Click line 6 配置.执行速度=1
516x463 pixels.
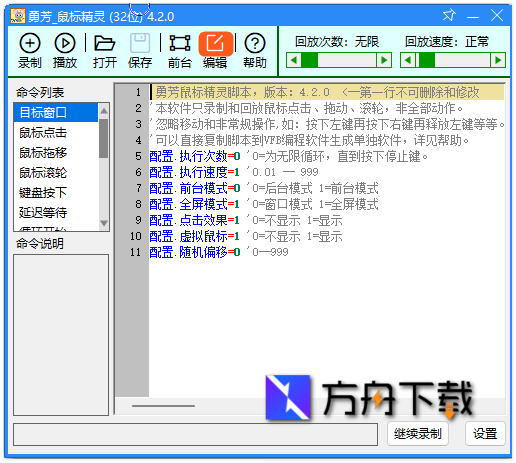click(195, 172)
